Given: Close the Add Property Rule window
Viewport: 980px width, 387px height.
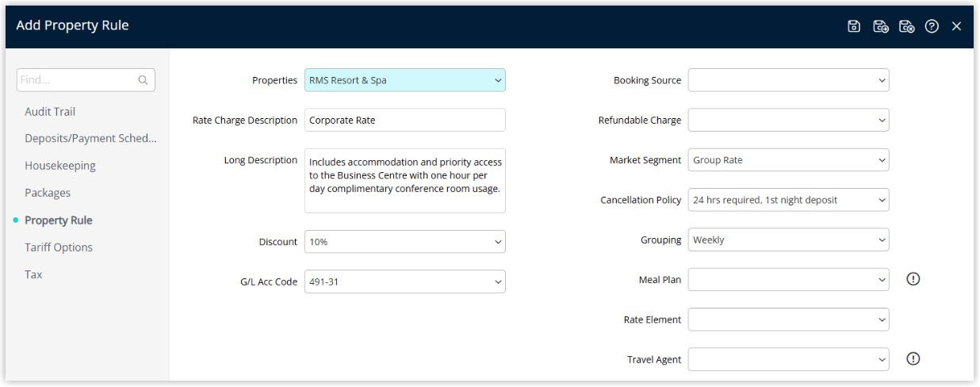Looking at the screenshot, I should [957, 26].
